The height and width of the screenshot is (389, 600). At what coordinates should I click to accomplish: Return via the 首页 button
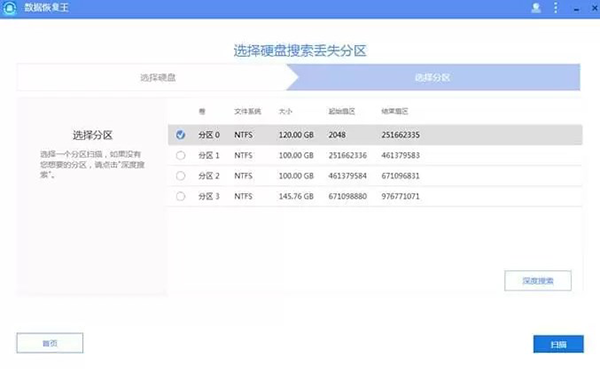(50, 343)
